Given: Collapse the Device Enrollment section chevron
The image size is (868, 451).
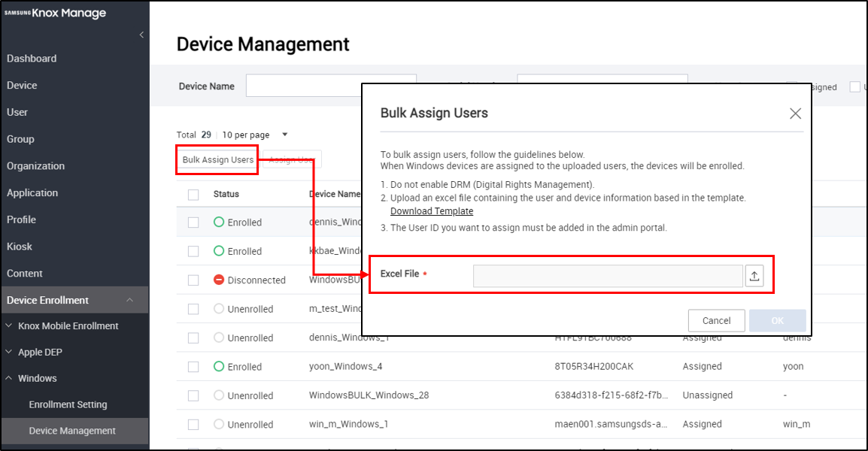Looking at the screenshot, I should coord(129,300).
